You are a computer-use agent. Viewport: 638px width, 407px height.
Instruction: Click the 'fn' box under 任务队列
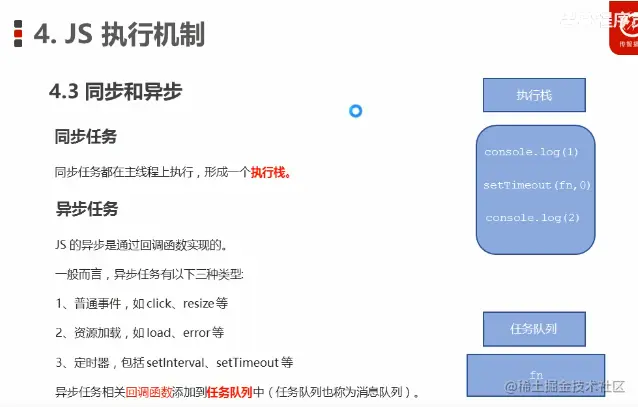coord(536,375)
